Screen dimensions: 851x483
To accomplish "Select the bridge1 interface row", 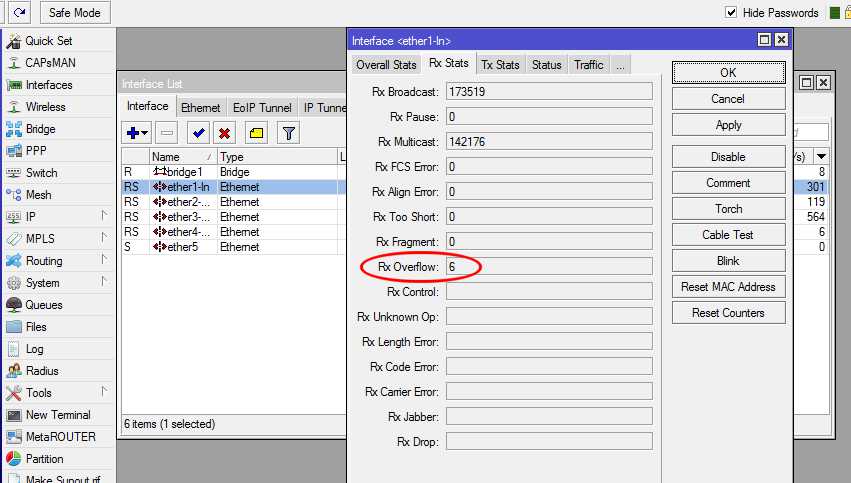I will coord(233,172).
